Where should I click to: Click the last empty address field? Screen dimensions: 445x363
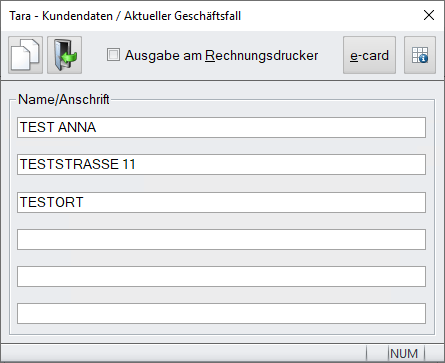click(221, 313)
